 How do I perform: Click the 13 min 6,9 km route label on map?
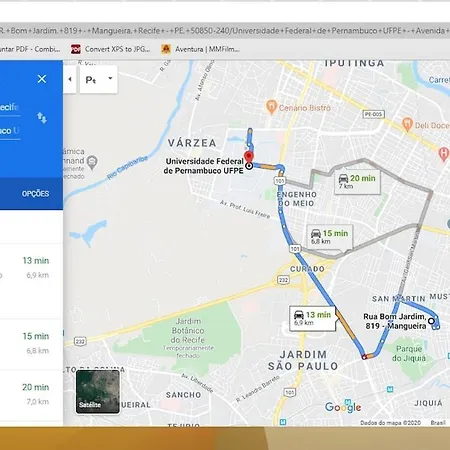312,319
